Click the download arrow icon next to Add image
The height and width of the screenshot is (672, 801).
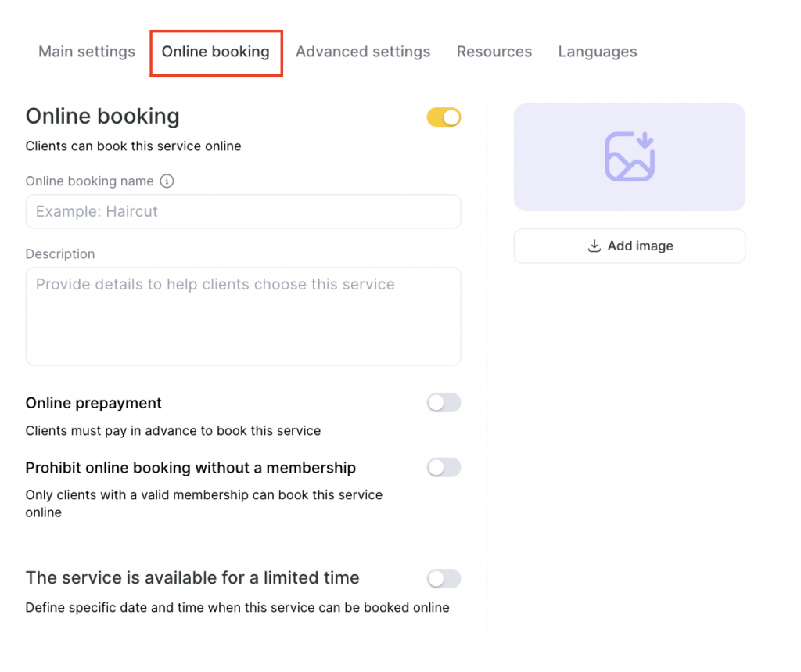(x=594, y=246)
